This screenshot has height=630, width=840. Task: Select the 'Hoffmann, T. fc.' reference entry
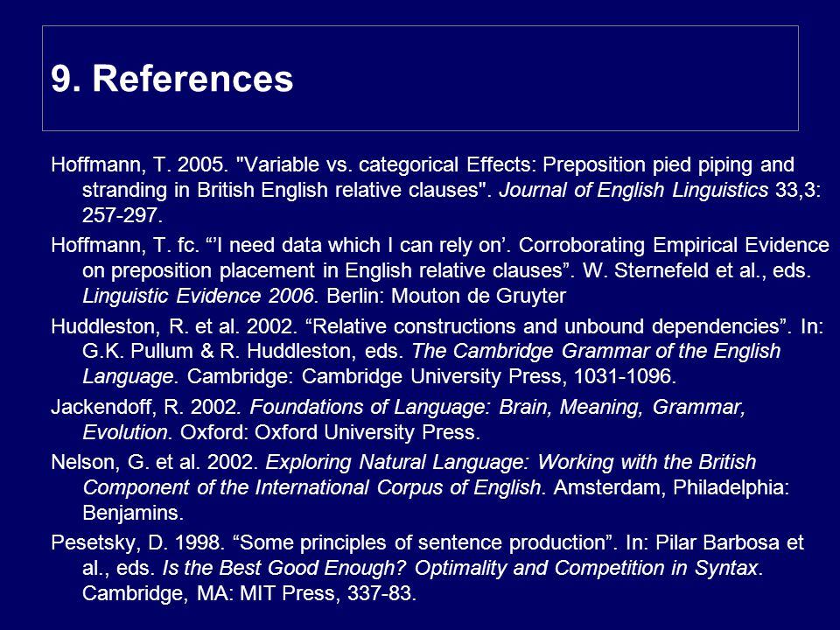coord(440,270)
